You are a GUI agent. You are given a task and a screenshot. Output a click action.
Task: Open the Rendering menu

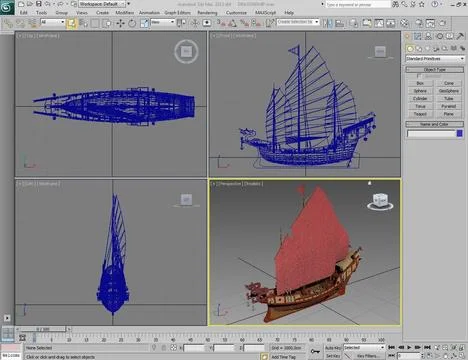[x=207, y=13]
